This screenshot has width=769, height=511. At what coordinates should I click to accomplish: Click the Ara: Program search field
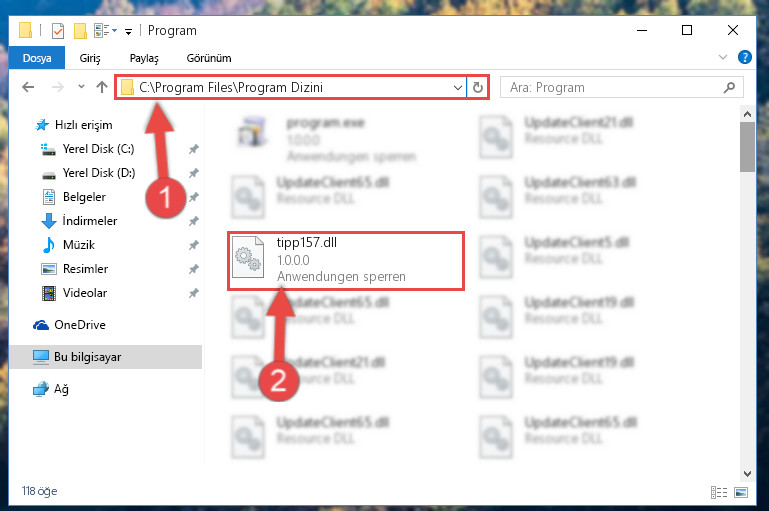tap(621, 88)
